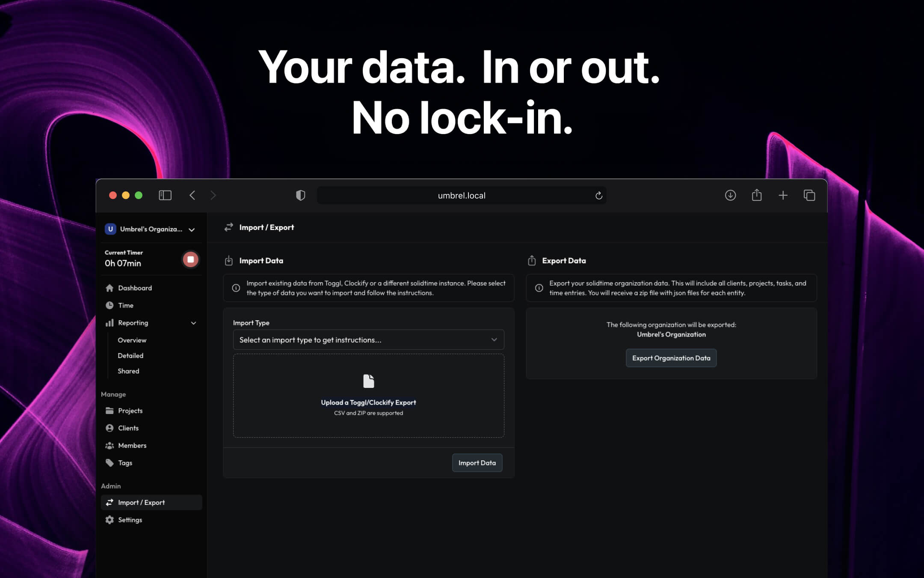Select Shared under Reporting
The width and height of the screenshot is (924, 578).
click(128, 371)
